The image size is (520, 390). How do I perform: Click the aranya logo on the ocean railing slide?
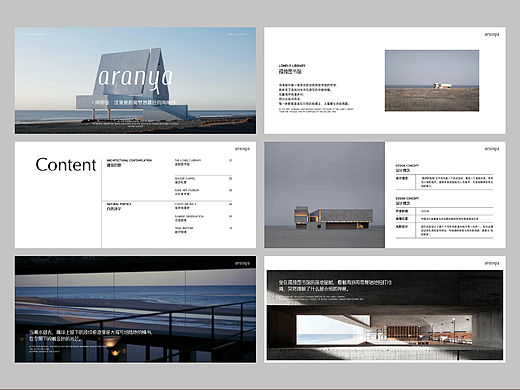242,263
